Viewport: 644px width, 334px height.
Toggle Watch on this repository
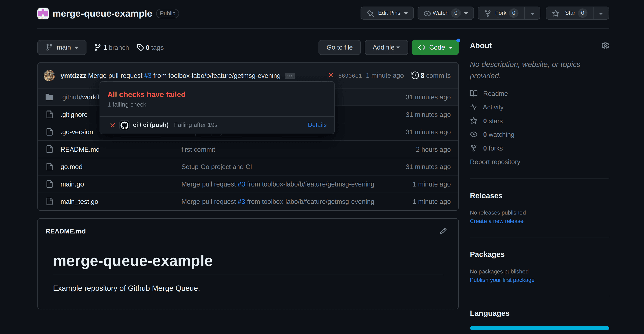tap(440, 13)
